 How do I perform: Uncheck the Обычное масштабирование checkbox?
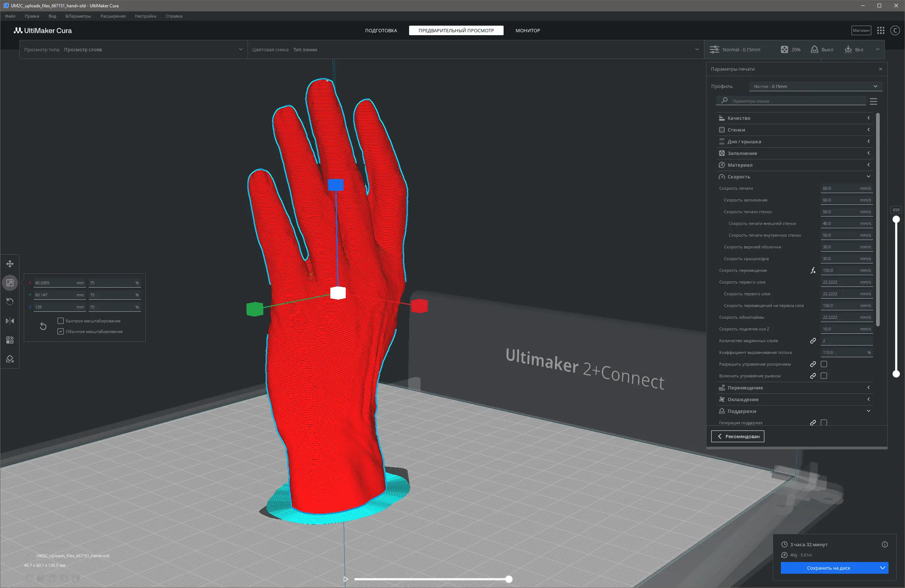point(60,331)
